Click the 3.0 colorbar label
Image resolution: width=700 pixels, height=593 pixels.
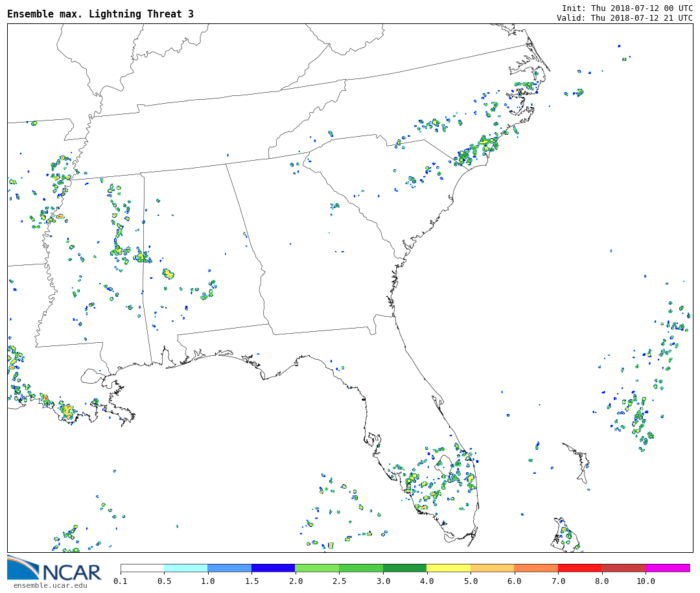[383, 581]
